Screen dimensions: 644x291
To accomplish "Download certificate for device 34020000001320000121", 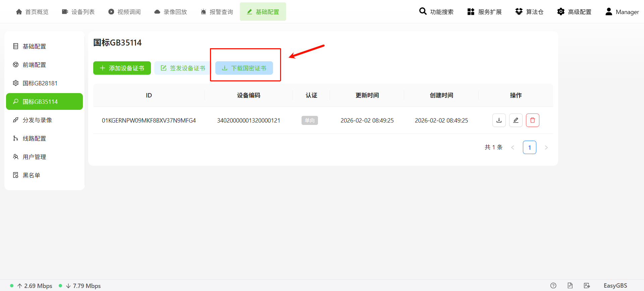I will coord(499,120).
